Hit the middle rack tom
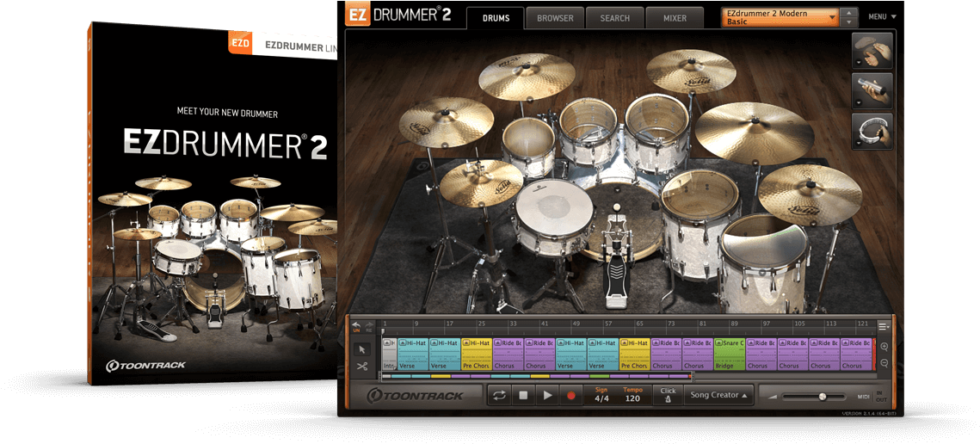Viewport: 980px width, 444px height. pos(589,130)
